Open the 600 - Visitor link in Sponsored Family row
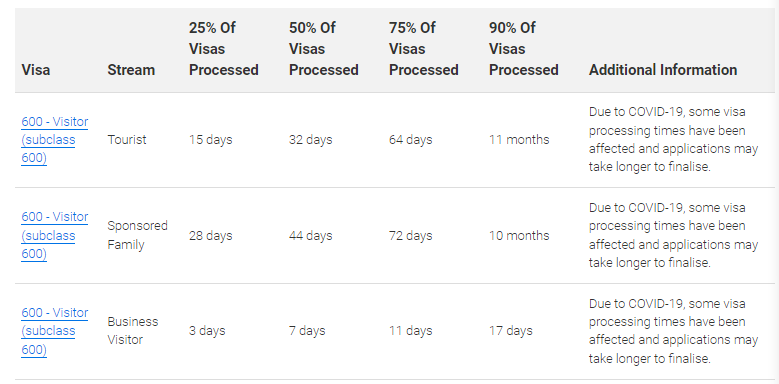 (x=54, y=235)
